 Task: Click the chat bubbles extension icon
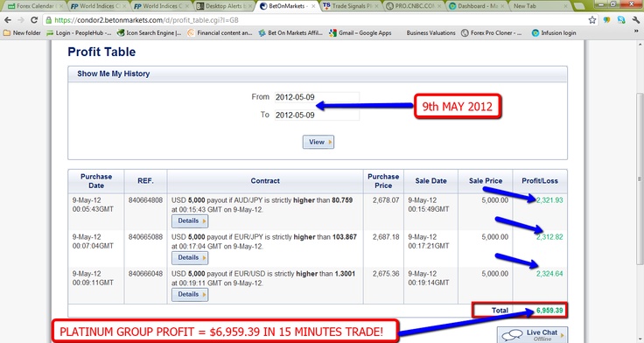pyautogui.click(x=607, y=20)
